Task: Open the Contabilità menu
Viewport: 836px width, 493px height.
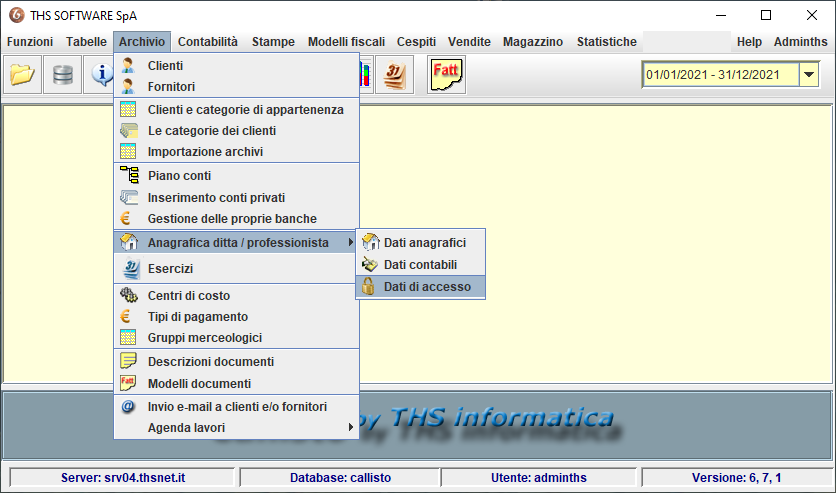Action: (208, 42)
